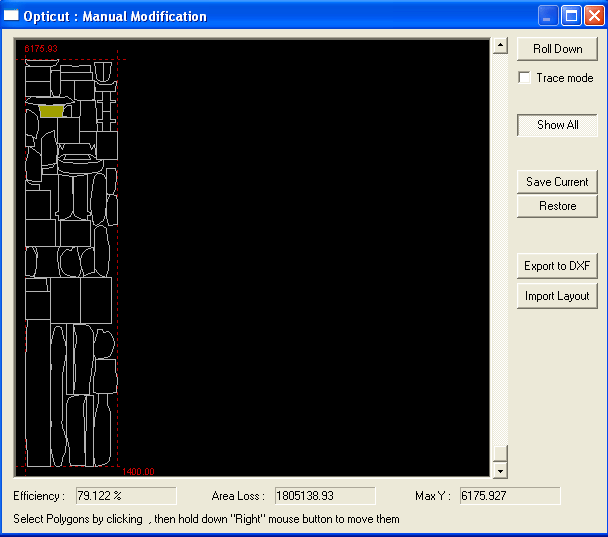This screenshot has width=608, height=537.
Task: Click the Max Y value field
Action: (x=509, y=496)
